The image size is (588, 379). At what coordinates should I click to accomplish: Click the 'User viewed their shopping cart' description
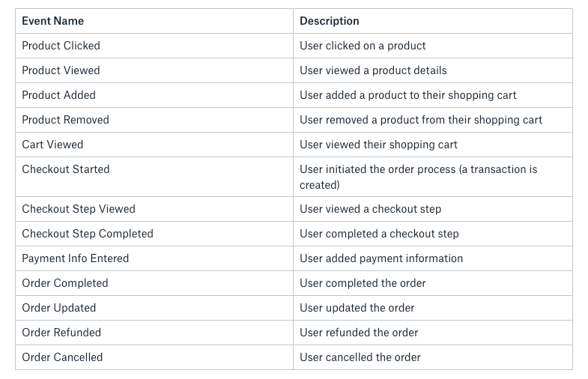click(378, 145)
